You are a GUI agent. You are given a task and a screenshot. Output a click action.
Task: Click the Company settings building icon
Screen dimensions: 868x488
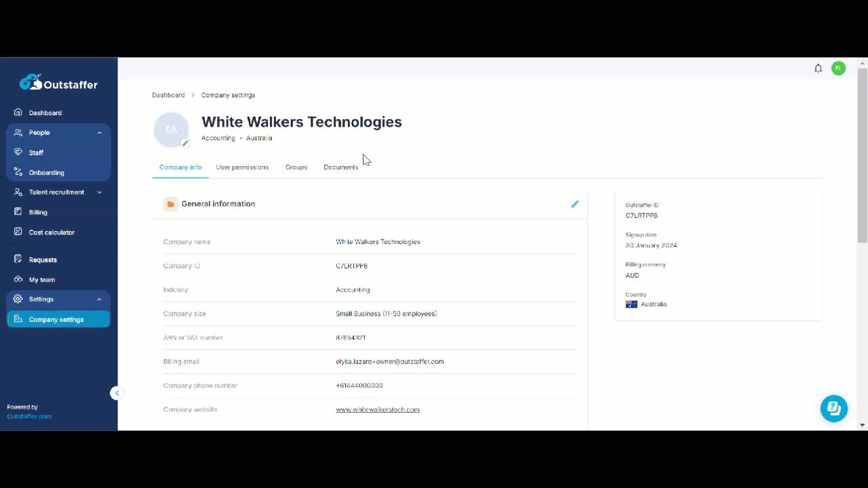click(18, 319)
